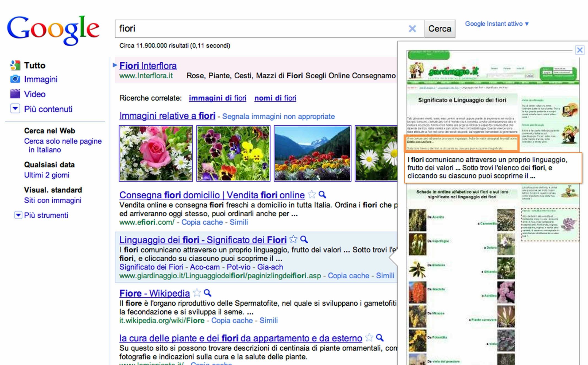
Task: Click the Aco-cam sitelink
Action: [x=205, y=267]
